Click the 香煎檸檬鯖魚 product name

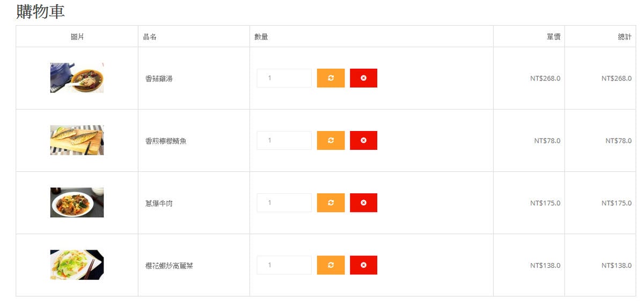click(166, 141)
